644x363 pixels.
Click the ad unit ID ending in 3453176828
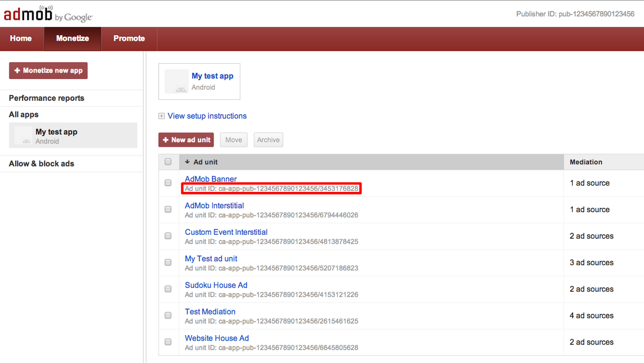pos(271,189)
